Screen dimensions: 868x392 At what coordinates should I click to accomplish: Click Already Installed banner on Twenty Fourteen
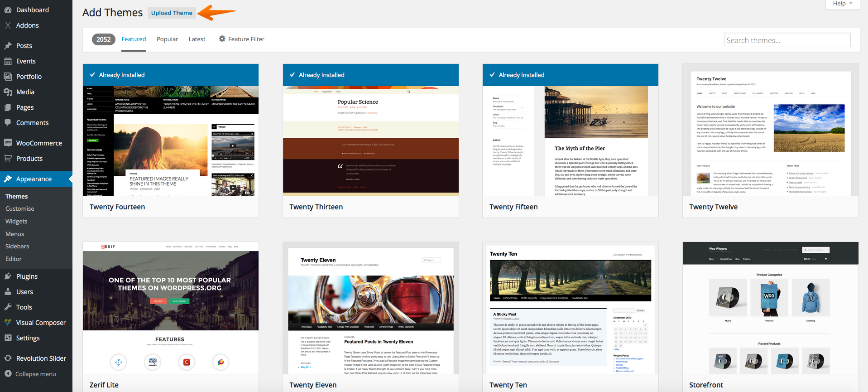(x=171, y=75)
